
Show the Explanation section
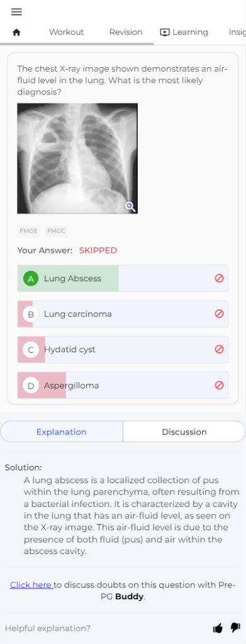click(61, 431)
